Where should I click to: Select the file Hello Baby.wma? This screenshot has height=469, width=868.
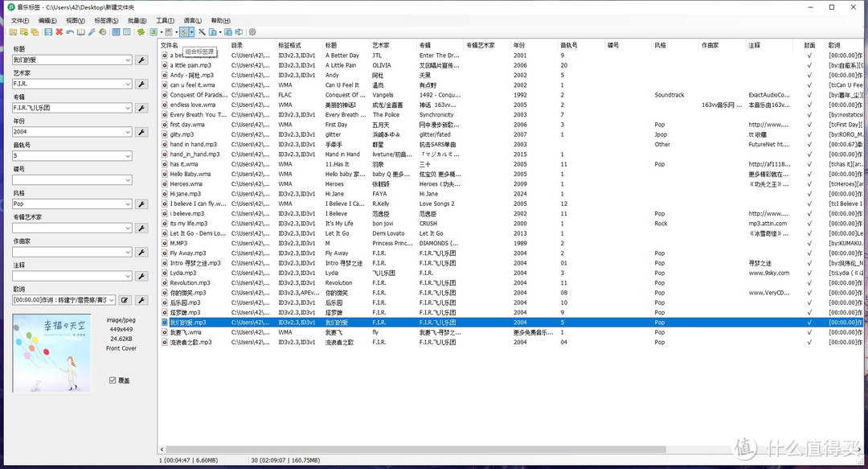click(x=190, y=174)
